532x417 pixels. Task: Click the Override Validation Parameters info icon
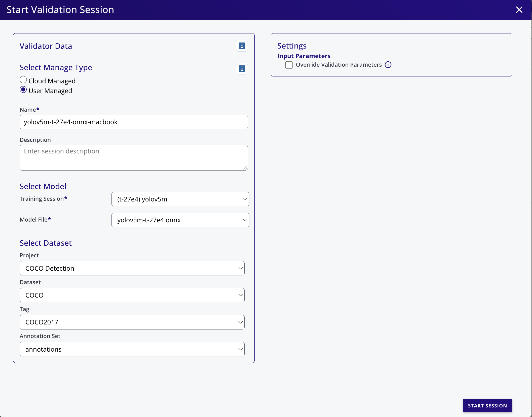pos(388,65)
